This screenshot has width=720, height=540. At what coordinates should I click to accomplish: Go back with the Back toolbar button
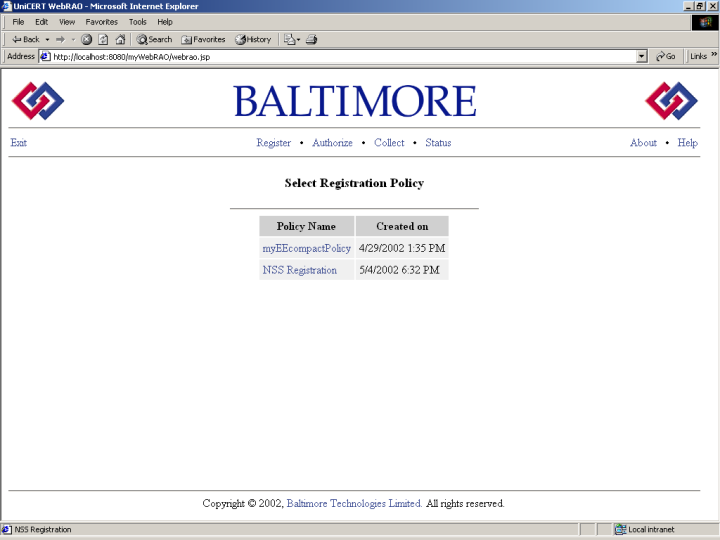25,39
